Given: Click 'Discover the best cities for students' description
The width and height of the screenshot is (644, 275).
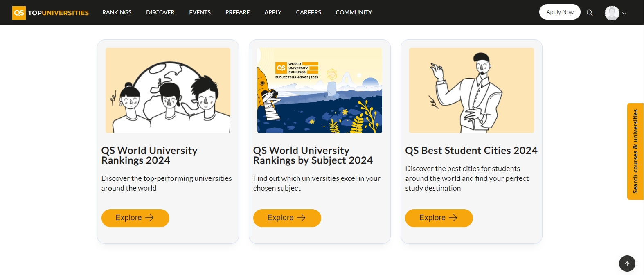Looking at the screenshot, I should point(467,178).
